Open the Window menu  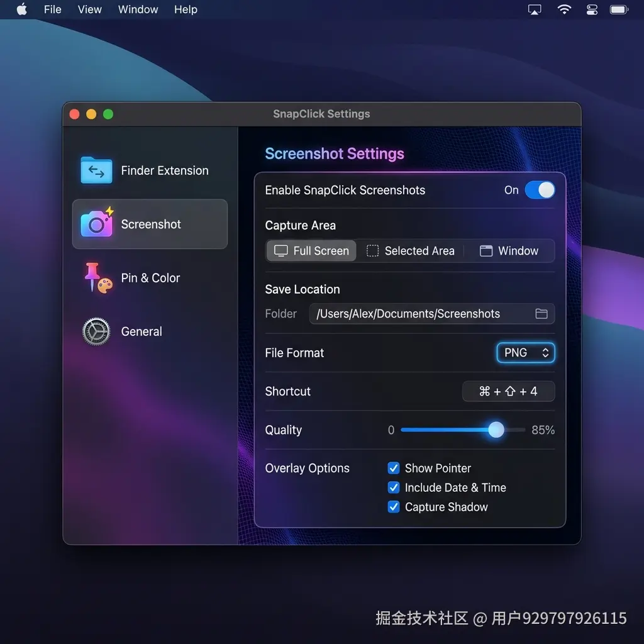tap(138, 9)
